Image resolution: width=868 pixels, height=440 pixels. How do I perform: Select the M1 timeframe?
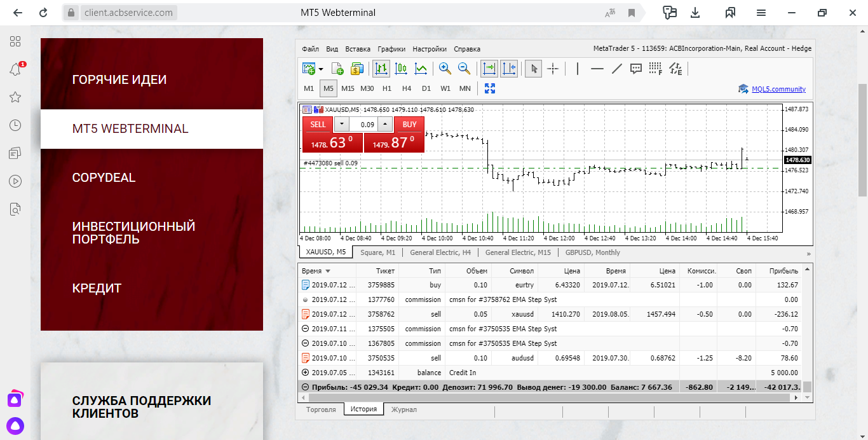[309, 88]
